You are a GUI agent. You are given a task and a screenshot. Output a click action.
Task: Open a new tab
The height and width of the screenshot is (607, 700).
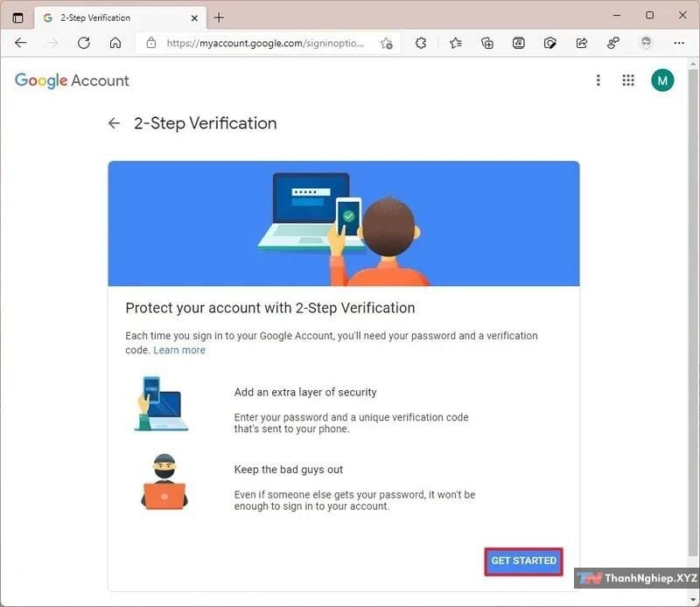coord(219,17)
